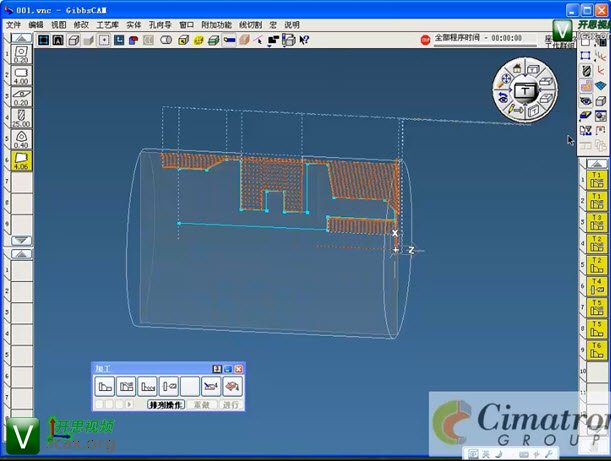Open the 修改 menu
This screenshot has width=611, height=461.
tap(81, 25)
